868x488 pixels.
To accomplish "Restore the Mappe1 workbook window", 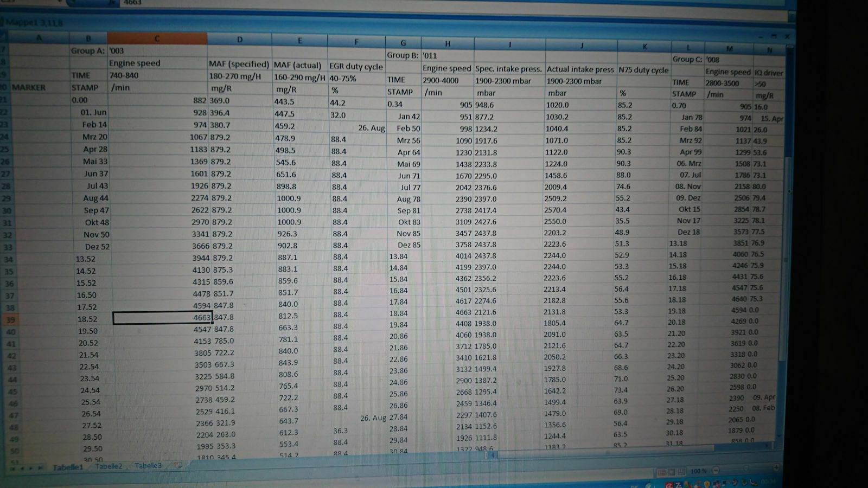I will [774, 36].
